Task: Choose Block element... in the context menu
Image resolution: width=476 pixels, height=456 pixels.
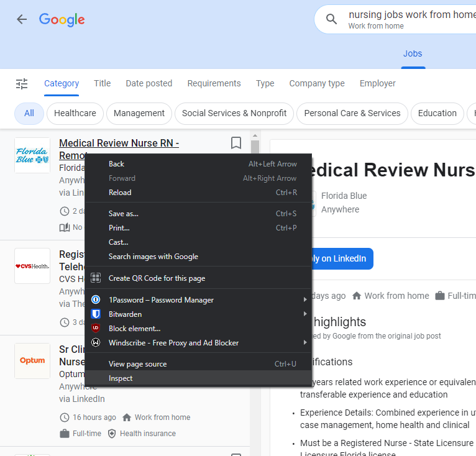Action: pos(198,329)
